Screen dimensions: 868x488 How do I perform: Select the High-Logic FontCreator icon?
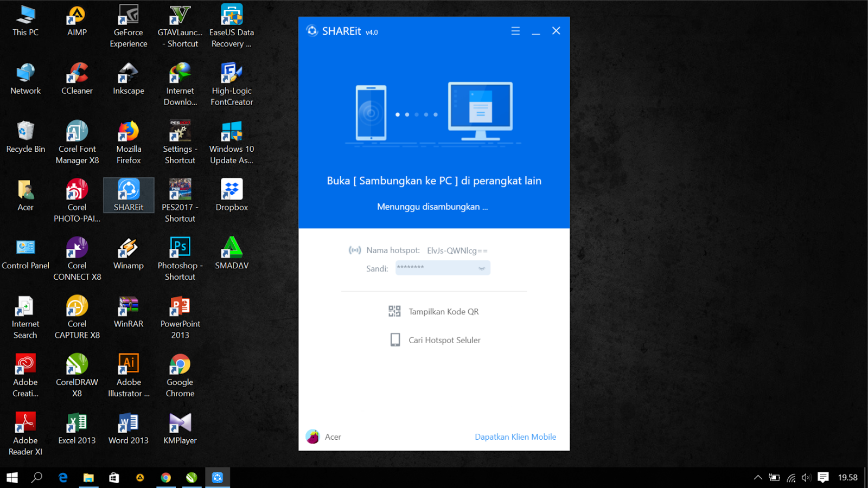click(232, 85)
